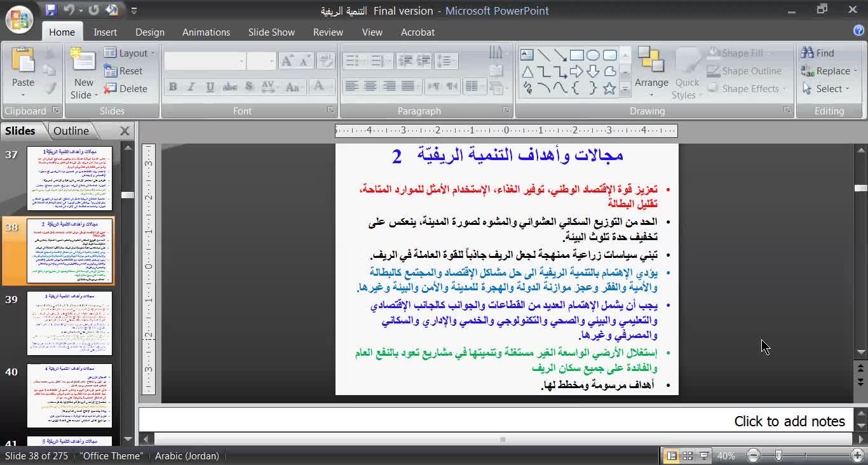Toggle Strikethrough formatting
This screenshot has width=868, height=465.
click(x=230, y=87)
